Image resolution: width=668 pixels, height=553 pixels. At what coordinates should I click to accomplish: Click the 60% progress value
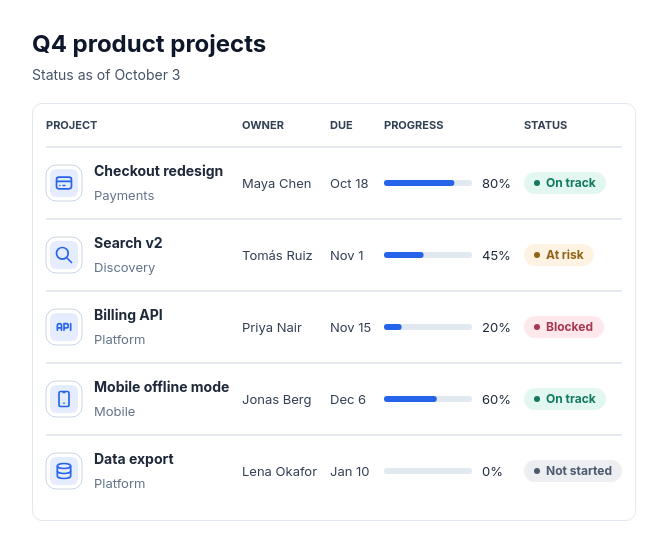pyautogui.click(x=496, y=400)
